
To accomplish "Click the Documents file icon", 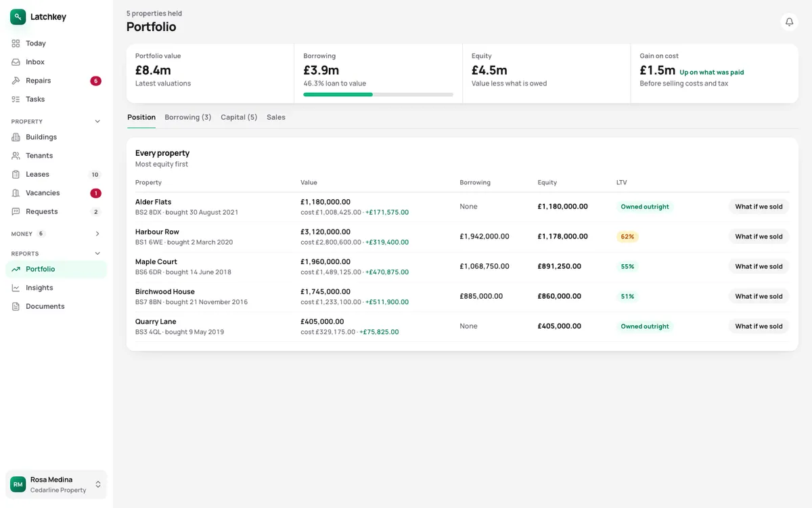I will click(x=16, y=307).
